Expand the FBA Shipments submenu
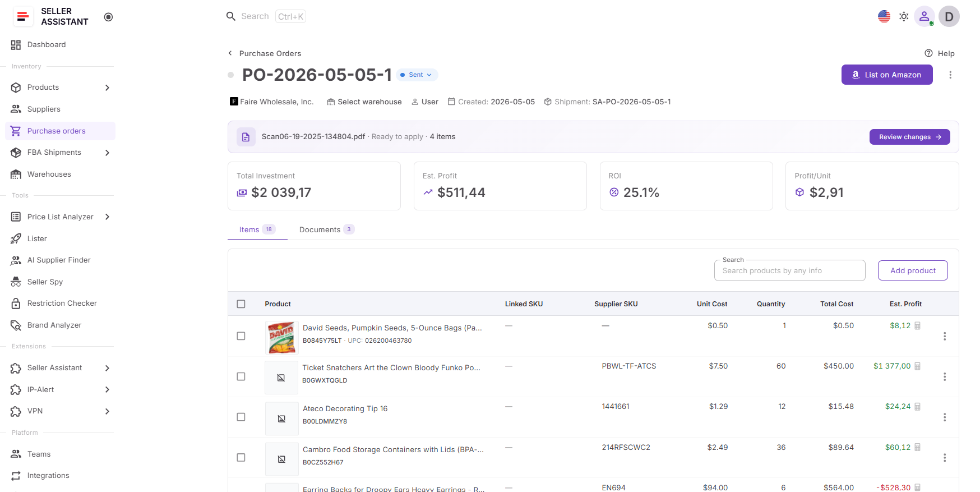 coord(107,153)
